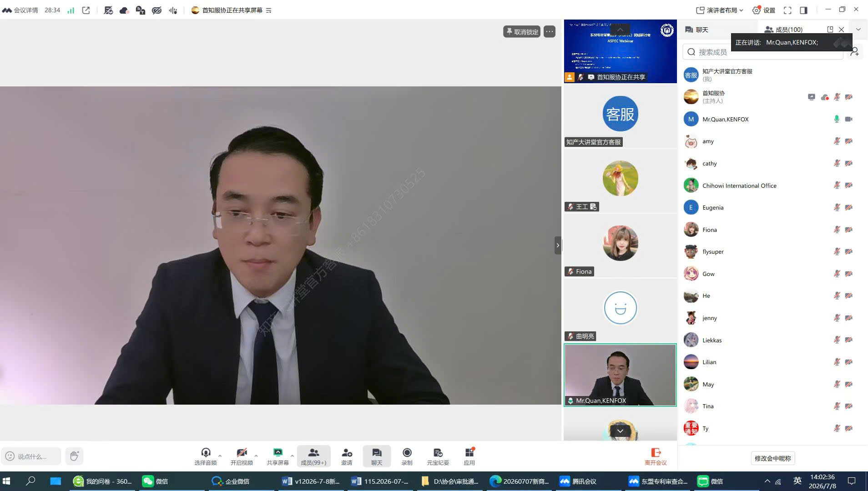Select the Mr.Quan,KENFOX video thumbnail
Image resolution: width=868 pixels, height=491 pixels.
[620, 375]
